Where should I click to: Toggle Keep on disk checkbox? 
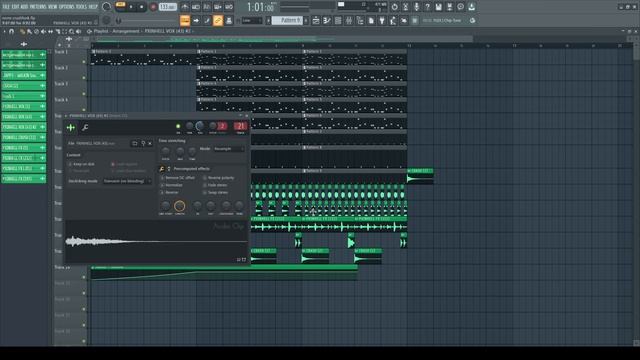click(70, 164)
